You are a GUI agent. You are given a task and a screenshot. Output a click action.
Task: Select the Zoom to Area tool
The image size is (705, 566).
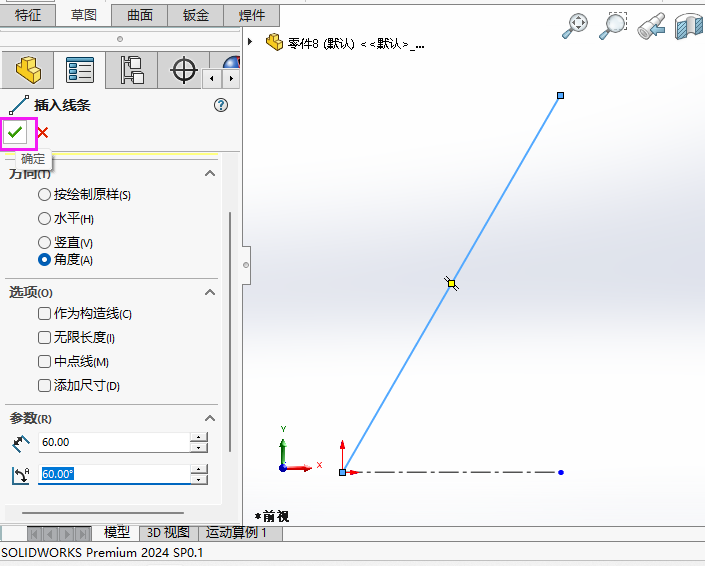(x=613, y=26)
